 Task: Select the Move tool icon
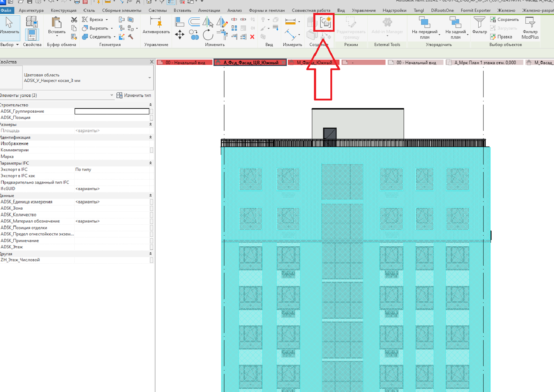tap(179, 35)
